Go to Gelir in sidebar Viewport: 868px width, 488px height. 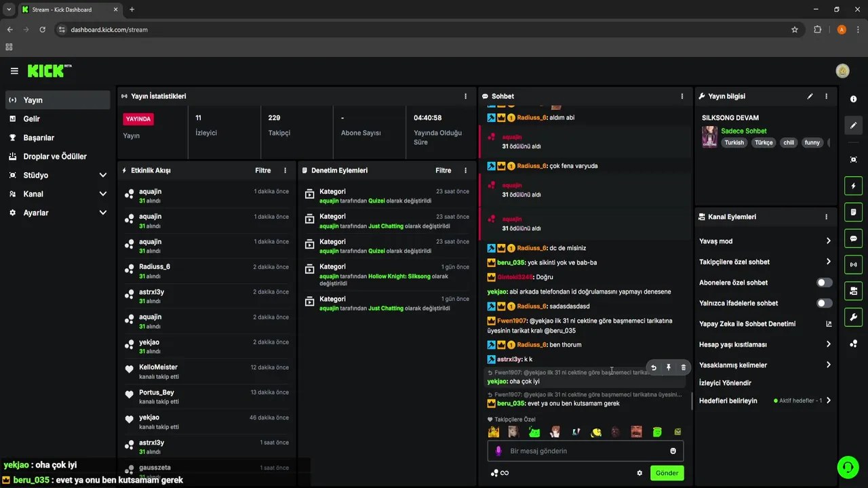coord(58,119)
